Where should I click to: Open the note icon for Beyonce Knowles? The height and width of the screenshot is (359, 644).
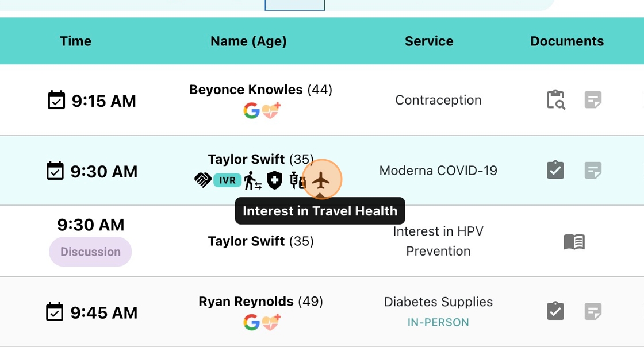(x=593, y=100)
